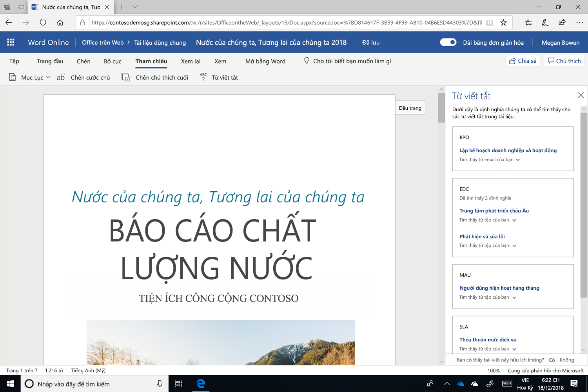Insert endnote with Chèn chú thích cuối
This screenshot has height=392, width=588.
(x=155, y=77)
